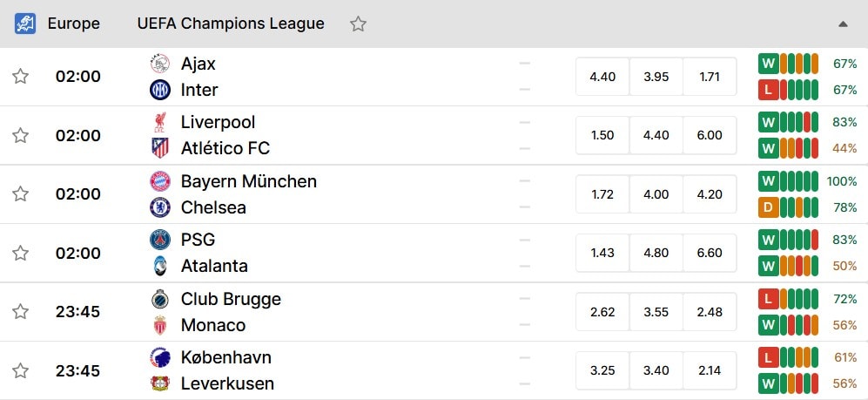Toggle favorite star for PSG vs Atalanta

pos(21,254)
